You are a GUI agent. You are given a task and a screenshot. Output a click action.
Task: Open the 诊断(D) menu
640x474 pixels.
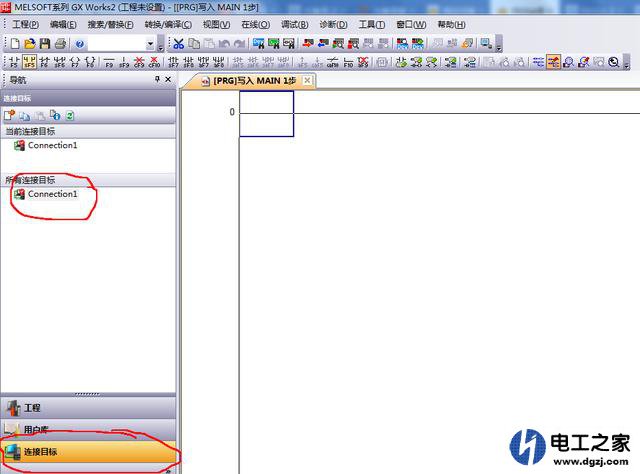click(333, 25)
